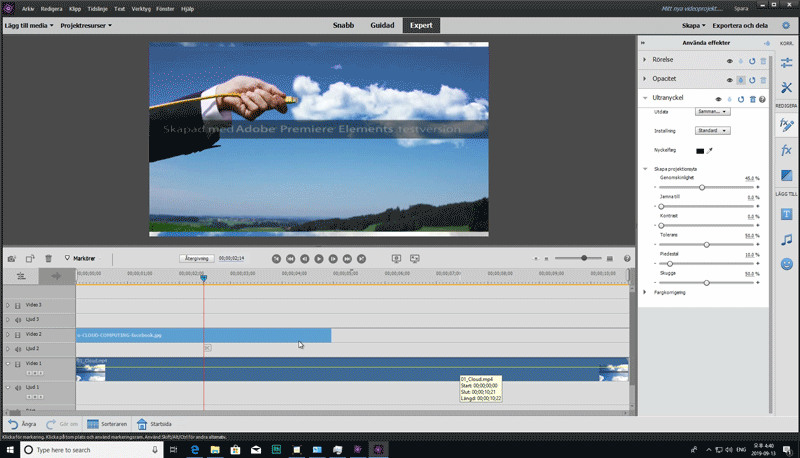Open the adjustments sliders panel
The height and width of the screenshot is (458, 800).
click(x=786, y=64)
